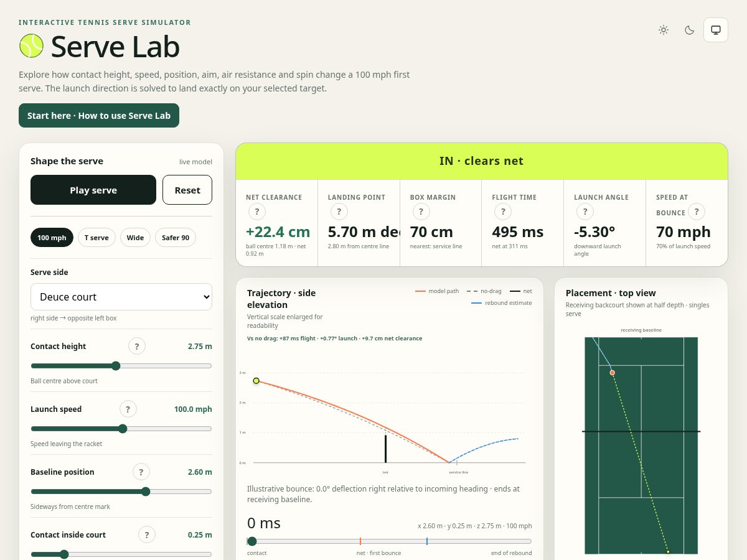Click the 2.60 m baseline position value
747x560 pixels.
[x=200, y=472]
